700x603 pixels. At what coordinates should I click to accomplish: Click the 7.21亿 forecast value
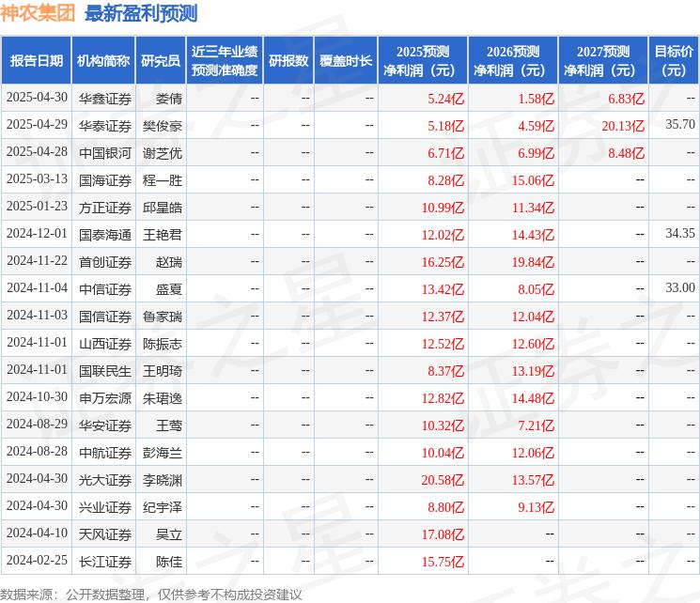[536, 425]
